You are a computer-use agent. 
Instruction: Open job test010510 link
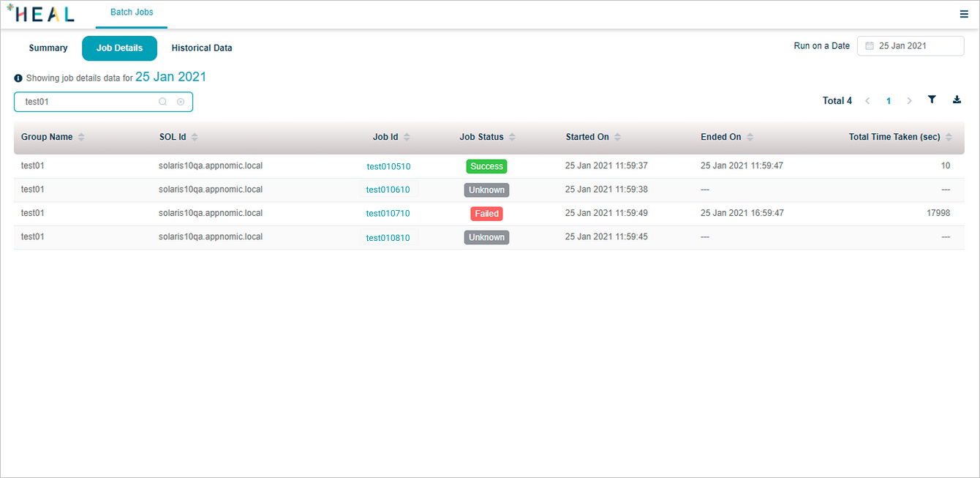tap(388, 166)
